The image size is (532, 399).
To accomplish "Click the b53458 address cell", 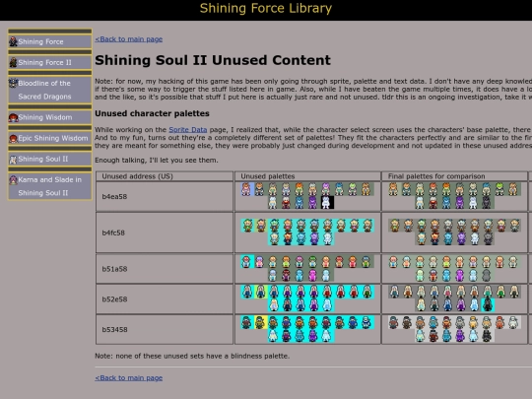I will (x=165, y=329).
